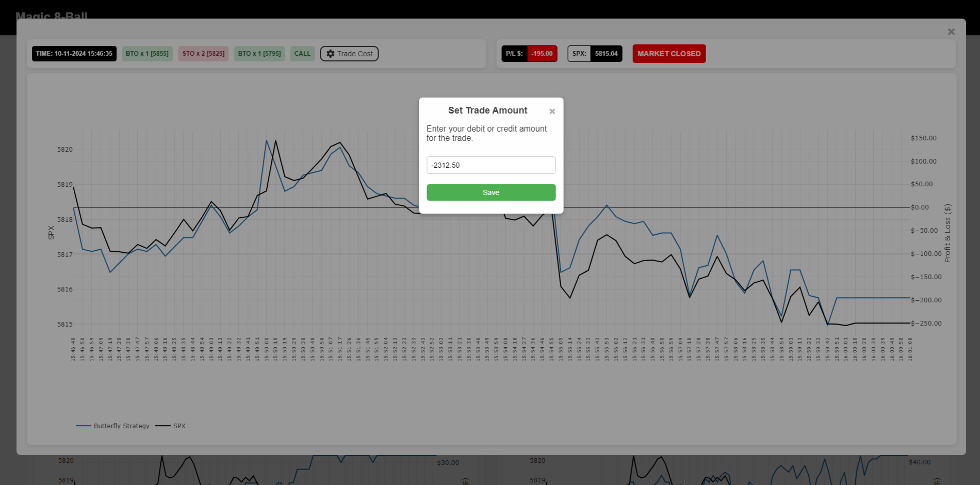
Task: Click the Profit & Loss axis title
Action: (947, 233)
